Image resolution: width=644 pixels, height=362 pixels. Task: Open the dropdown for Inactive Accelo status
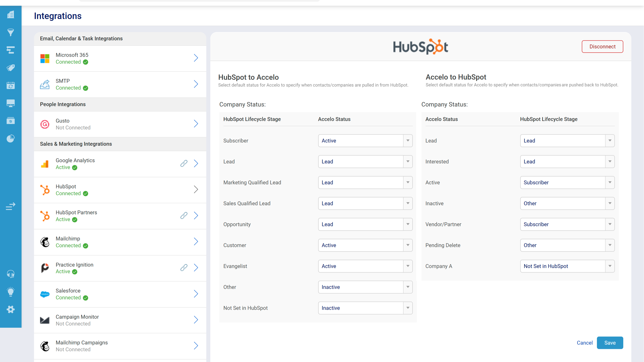[567, 203]
